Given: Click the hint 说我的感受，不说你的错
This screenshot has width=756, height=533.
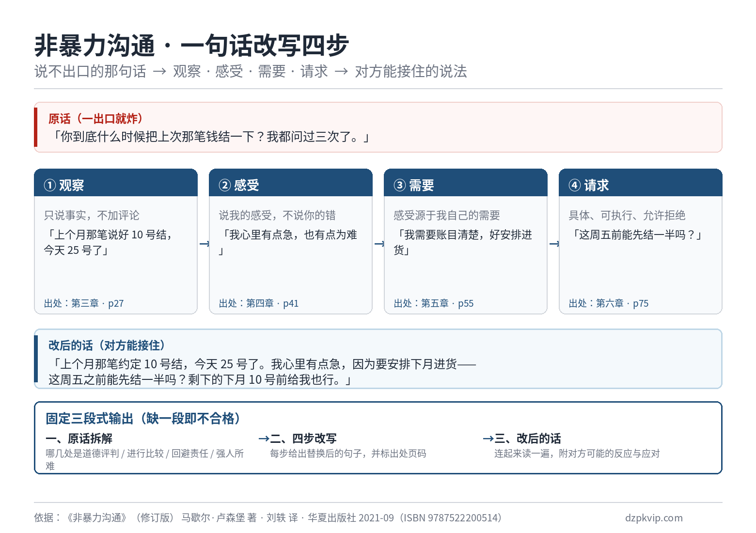Looking at the screenshot, I should coord(277,215).
